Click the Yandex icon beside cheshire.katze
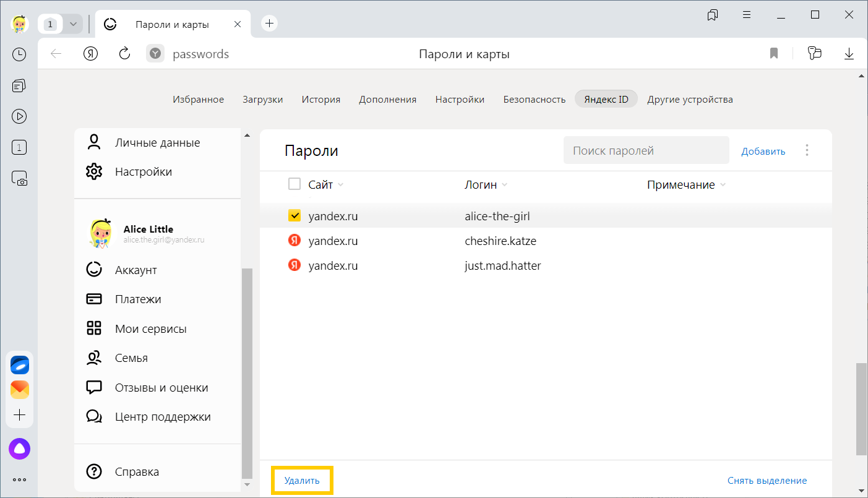Screen dimensions: 868x498 [x=294, y=241]
